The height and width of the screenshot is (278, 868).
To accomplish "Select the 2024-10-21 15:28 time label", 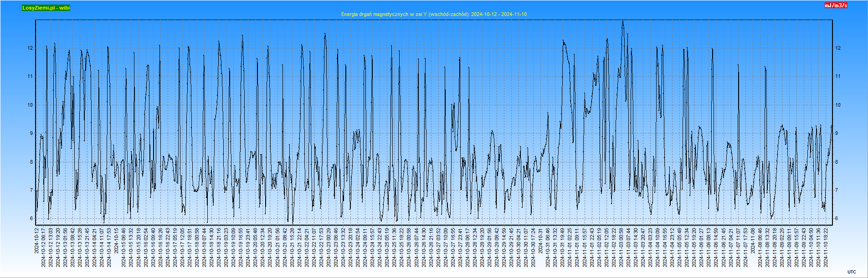I will (292, 247).
